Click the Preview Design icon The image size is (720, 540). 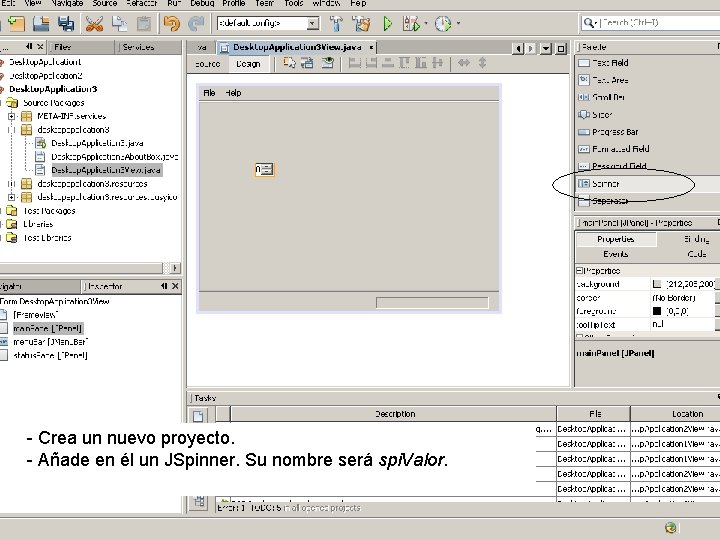pyautogui.click(x=327, y=63)
